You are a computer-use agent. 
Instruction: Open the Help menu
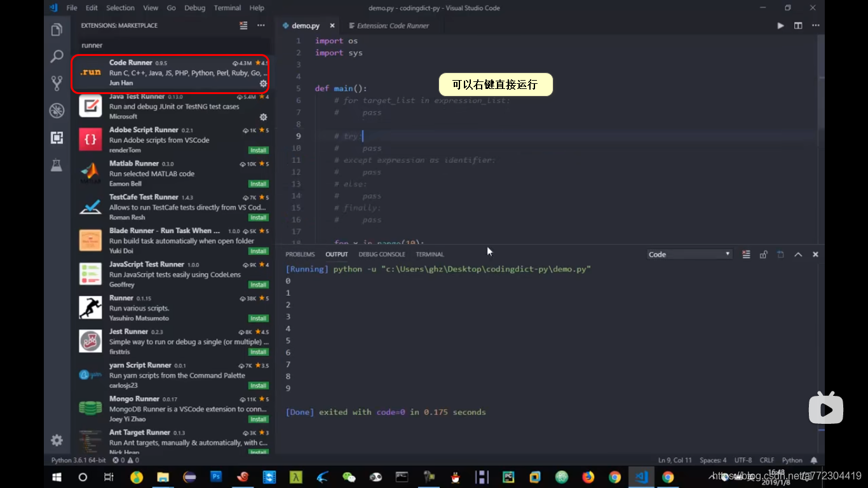coord(257,8)
